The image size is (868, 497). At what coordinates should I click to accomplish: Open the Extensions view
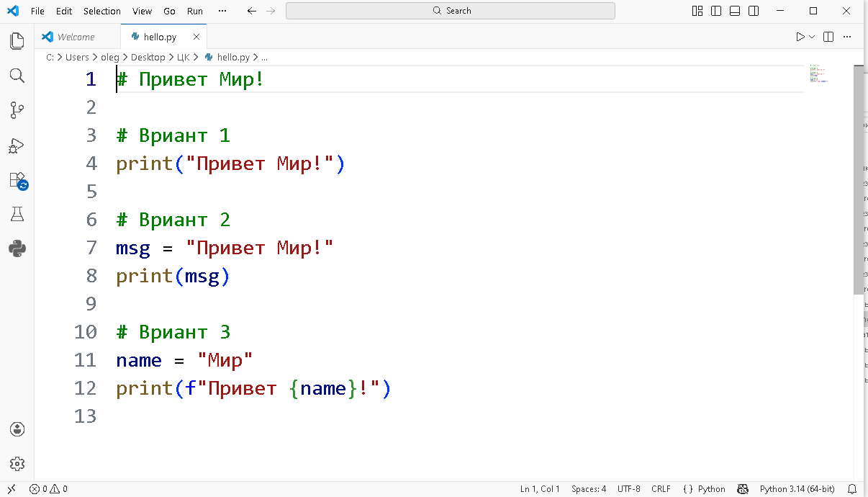(17, 180)
